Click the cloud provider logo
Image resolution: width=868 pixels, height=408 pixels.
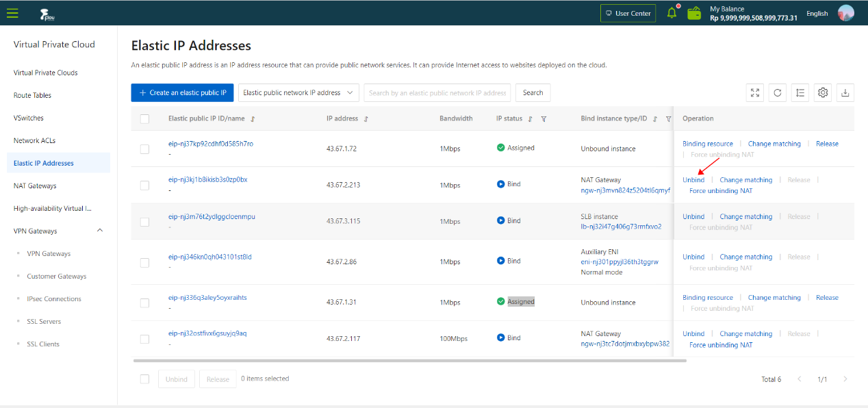pyautogui.click(x=47, y=13)
